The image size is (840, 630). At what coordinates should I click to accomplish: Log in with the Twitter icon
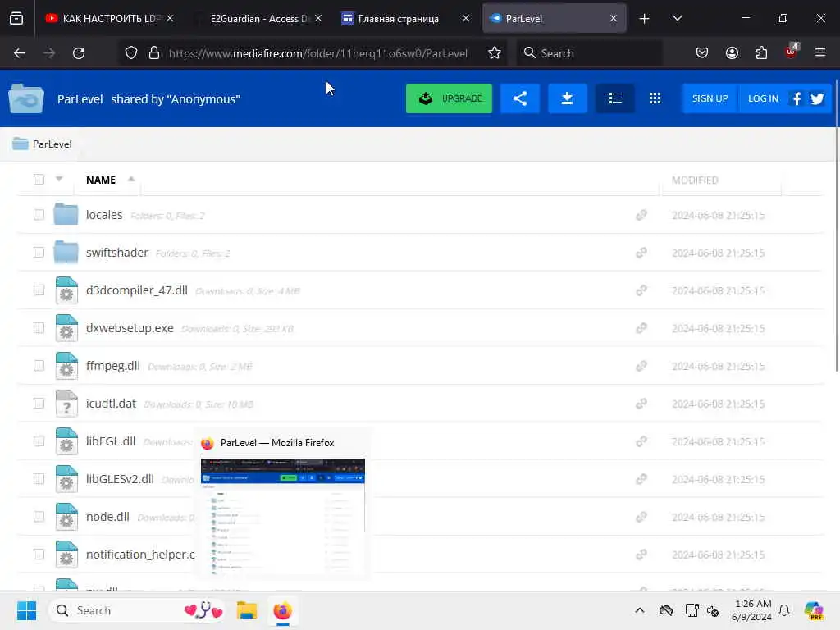pyautogui.click(x=818, y=98)
